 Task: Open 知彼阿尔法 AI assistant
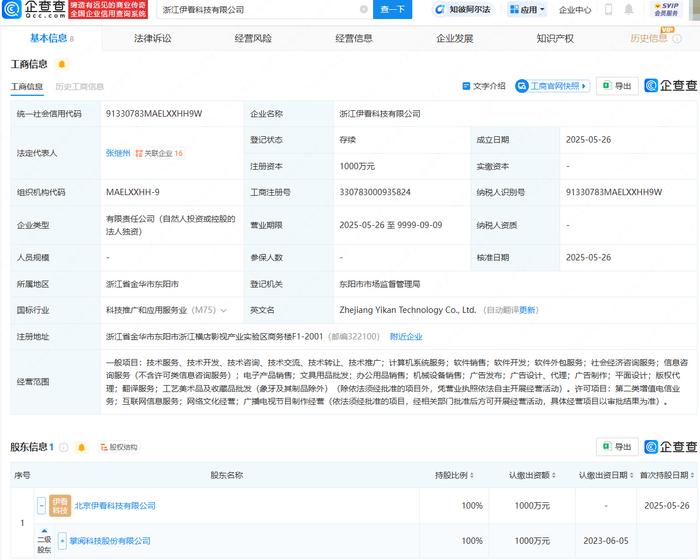pos(463,9)
